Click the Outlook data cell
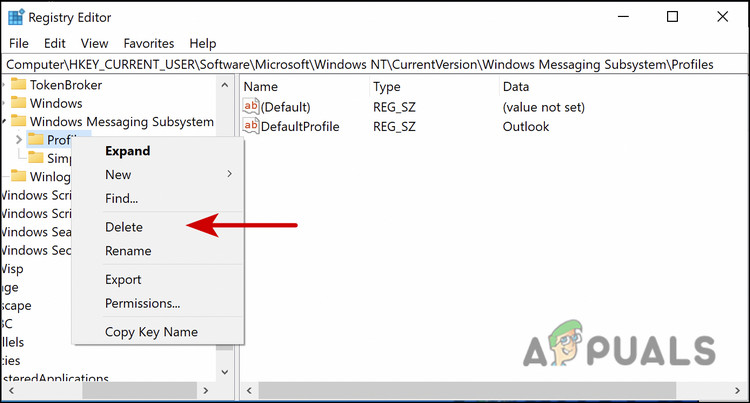The height and width of the screenshot is (403, 750). [x=526, y=127]
